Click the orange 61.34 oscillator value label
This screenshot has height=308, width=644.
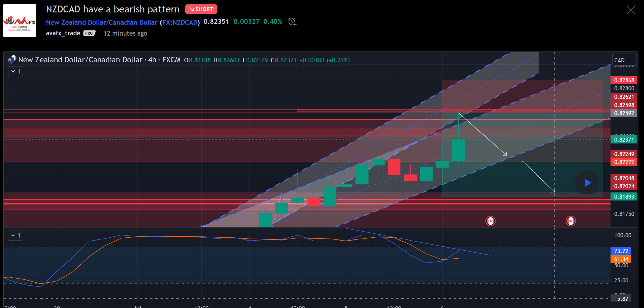pyautogui.click(x=621, y=259)
